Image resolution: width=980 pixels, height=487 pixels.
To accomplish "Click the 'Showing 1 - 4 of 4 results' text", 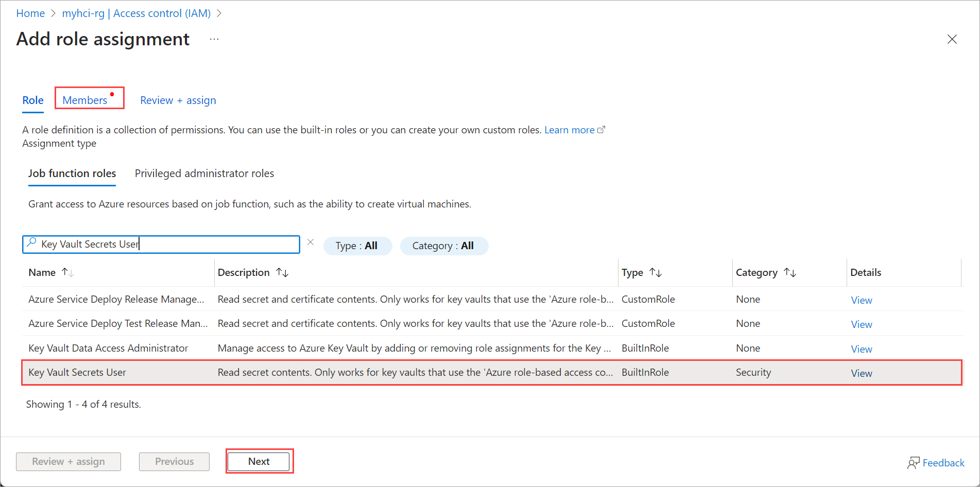I will [x=83, y=404].
